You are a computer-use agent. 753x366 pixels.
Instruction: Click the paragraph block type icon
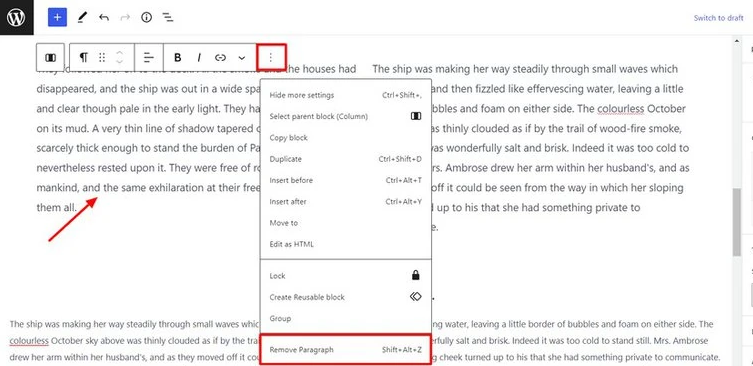84,58
